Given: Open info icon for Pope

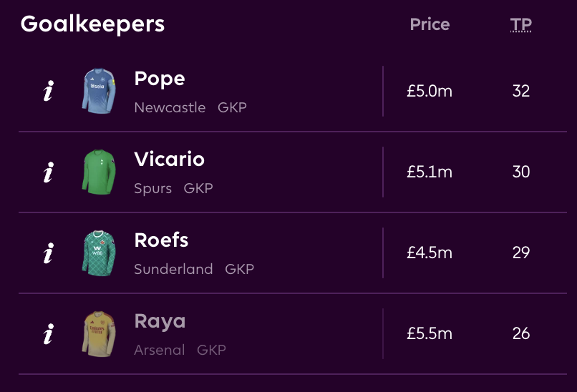Looking at the screenshot, I should click(x=48, y=92).
